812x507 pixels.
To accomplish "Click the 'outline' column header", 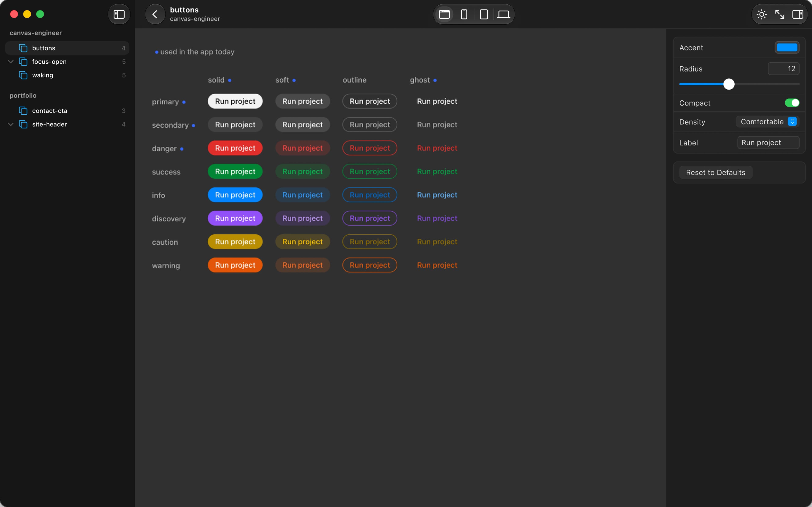I will coord(354,80).
